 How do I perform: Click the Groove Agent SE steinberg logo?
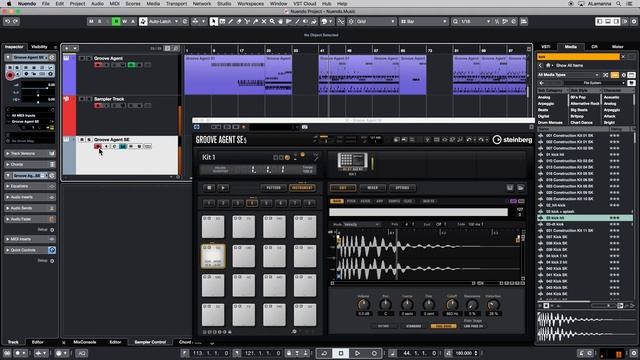tap(512, 140)
